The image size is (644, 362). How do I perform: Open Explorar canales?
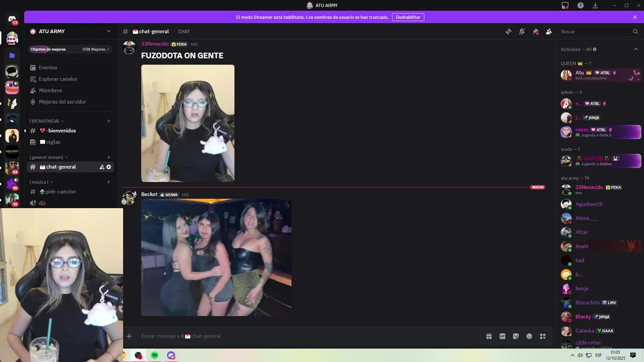70,79
